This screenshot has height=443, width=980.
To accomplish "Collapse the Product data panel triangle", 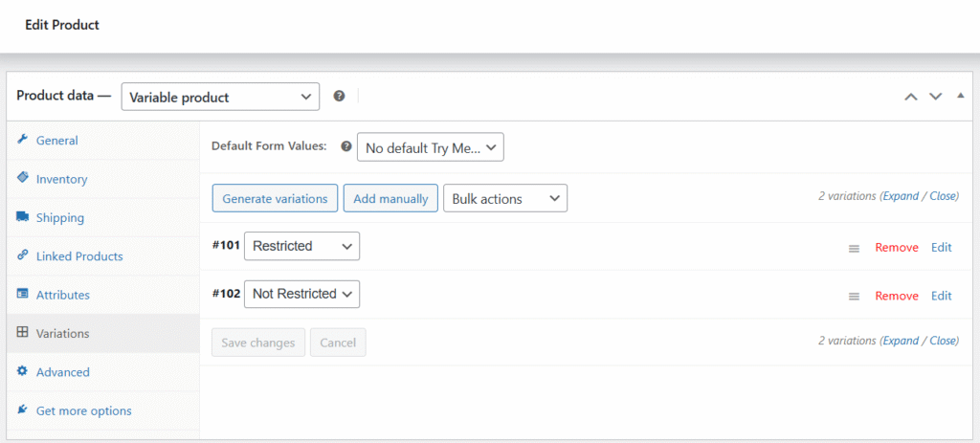I will point(960,96).
